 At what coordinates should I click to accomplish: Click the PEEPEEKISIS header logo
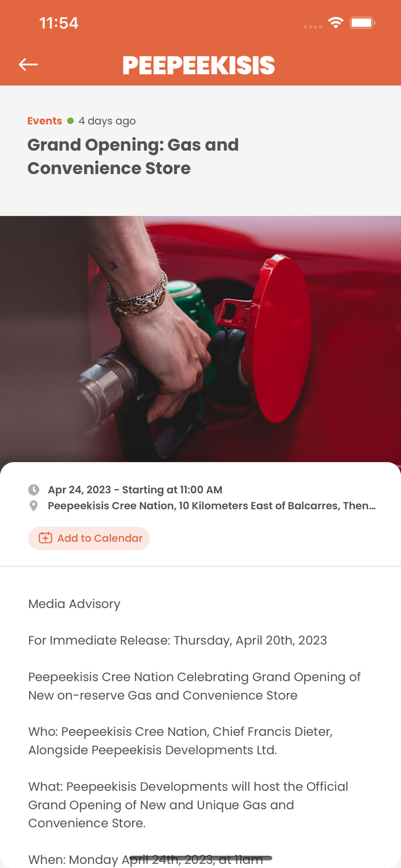tap(199, 65)
